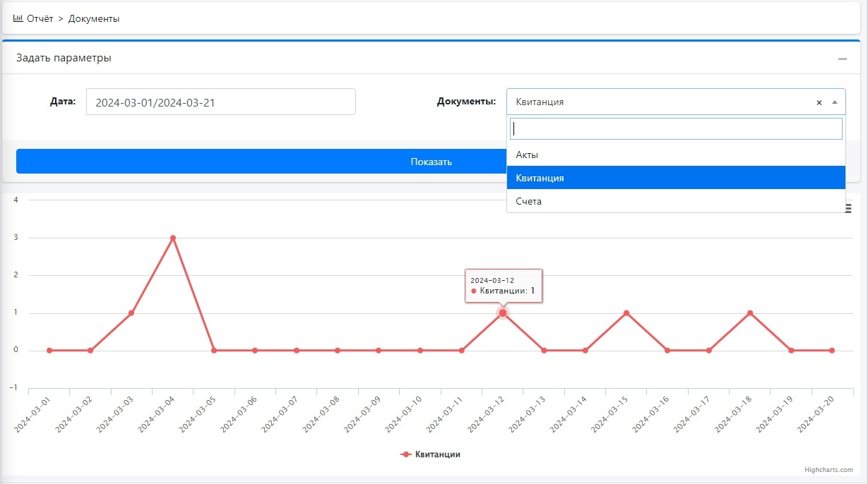This screenshot has height=484, width=868.
Task: Toggle the Квитанции series in the legend
Action: [431, 454]
